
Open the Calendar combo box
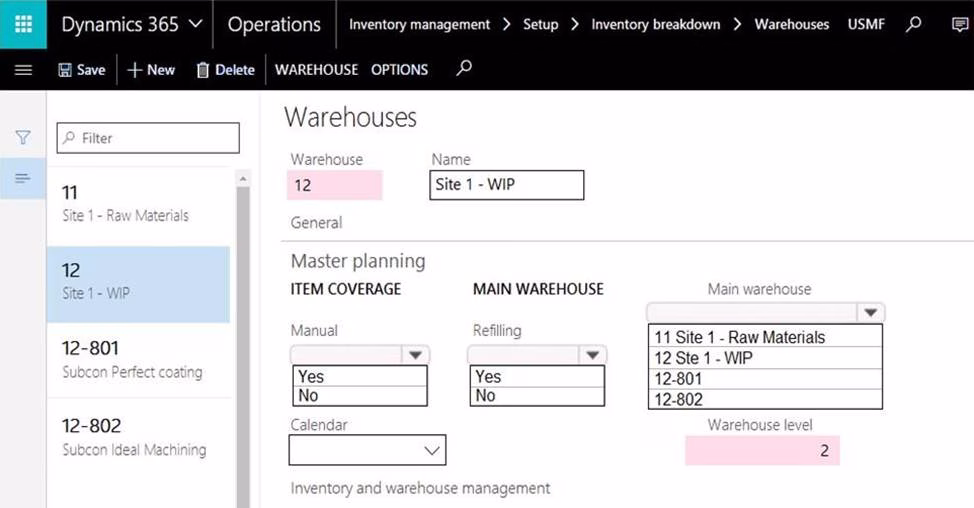coord(432,451)
